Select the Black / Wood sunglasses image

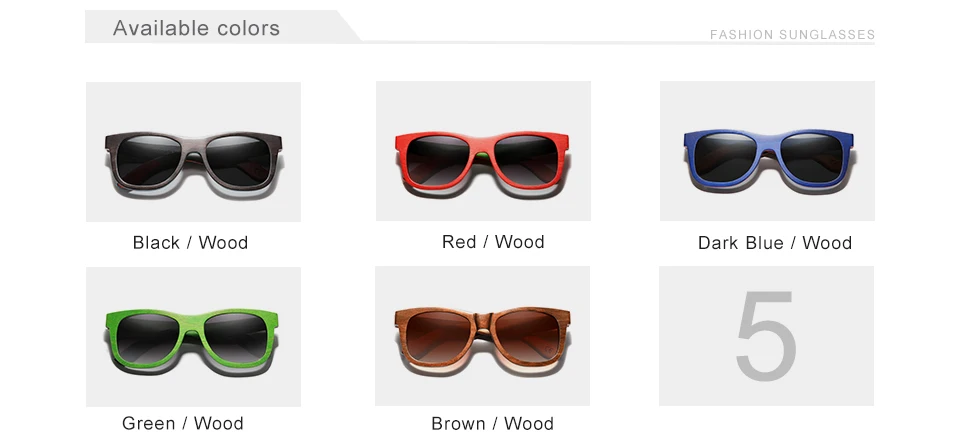click(x=193, y=152)
